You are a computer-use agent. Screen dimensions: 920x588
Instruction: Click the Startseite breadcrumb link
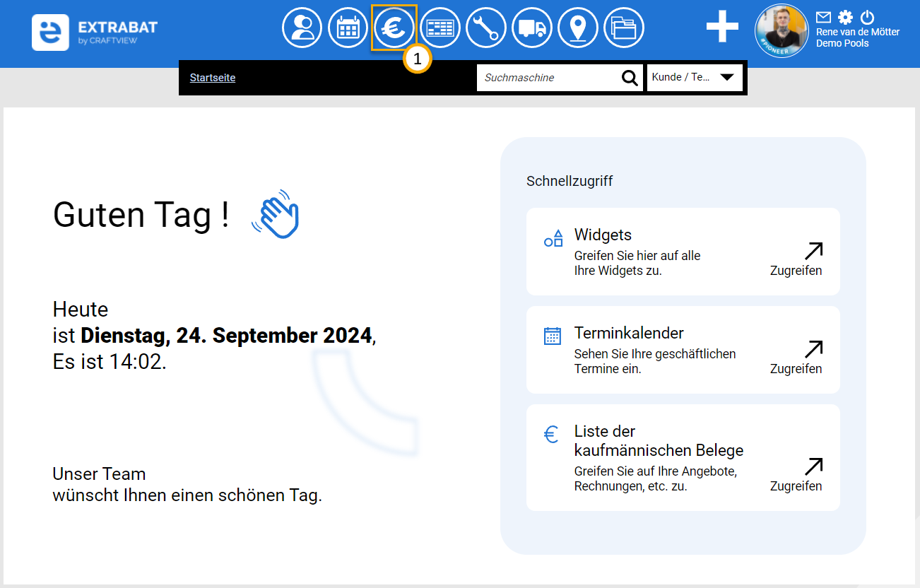(213, 78)
